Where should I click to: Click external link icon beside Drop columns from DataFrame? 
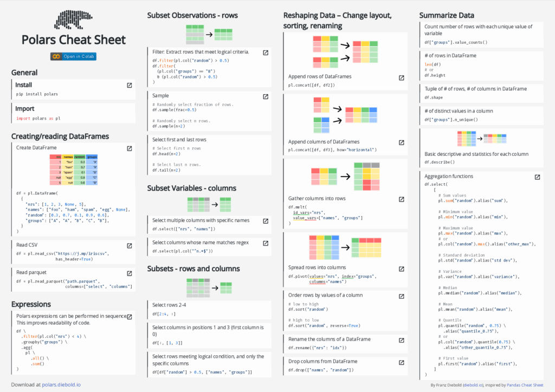[401, 362]
